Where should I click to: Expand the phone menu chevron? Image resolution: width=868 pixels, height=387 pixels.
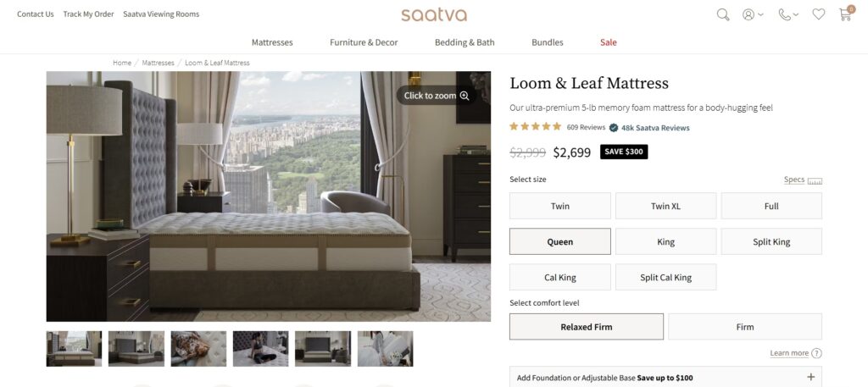[x=796, y=14]
